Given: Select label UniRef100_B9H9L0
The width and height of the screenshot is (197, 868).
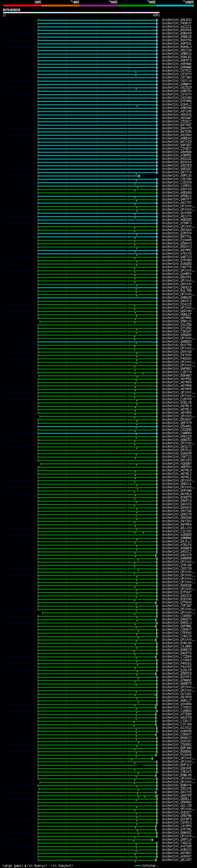Looking at the screenshot, I should tap(176, 47).
